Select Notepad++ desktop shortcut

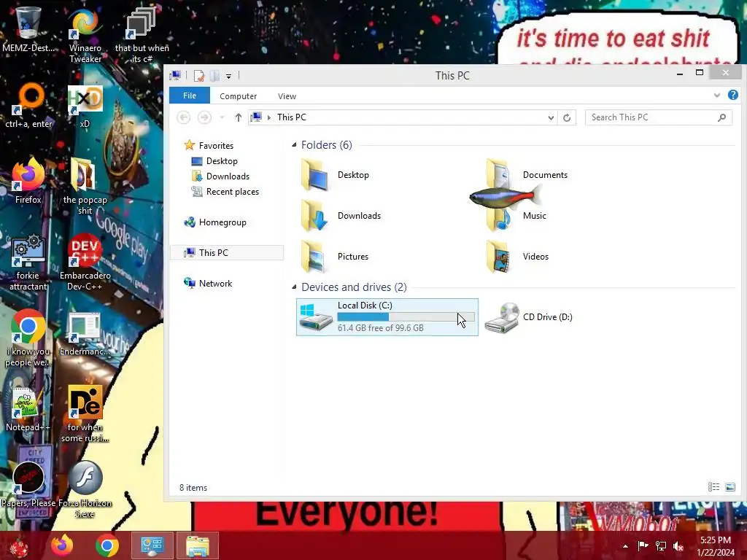click(x=28, y=408)
